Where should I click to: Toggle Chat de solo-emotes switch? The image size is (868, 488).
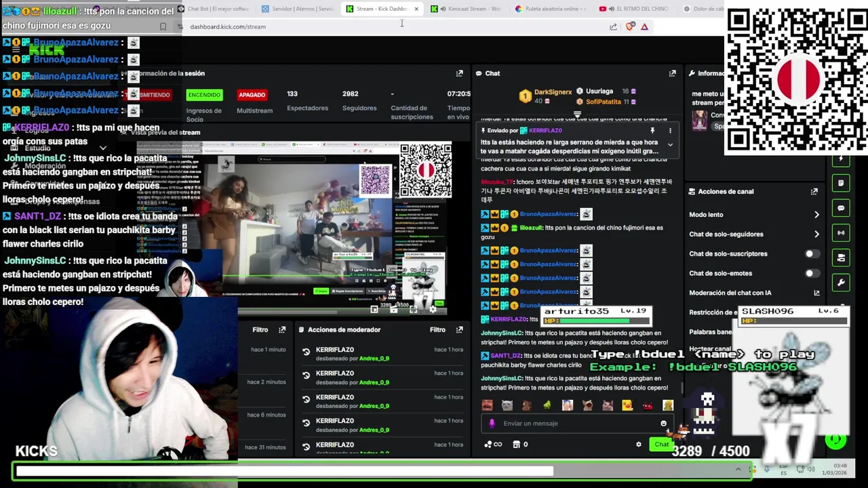(x=811, y=273)
